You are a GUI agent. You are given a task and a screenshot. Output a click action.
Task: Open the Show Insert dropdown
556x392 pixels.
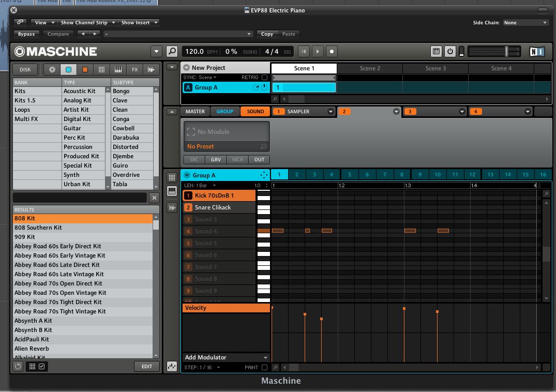(139, 23)
